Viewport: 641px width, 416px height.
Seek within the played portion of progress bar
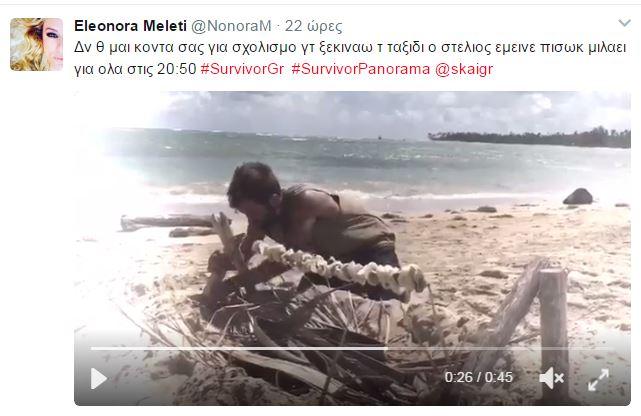click(x=239, y=349)
